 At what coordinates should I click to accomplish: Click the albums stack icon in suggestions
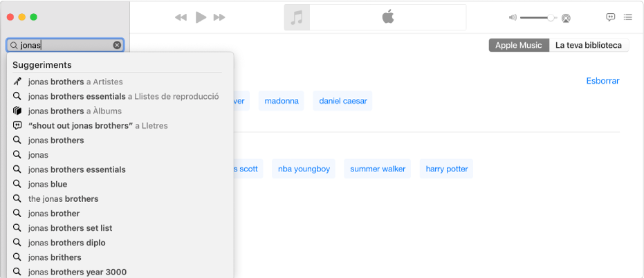click(x=17, y=111)
